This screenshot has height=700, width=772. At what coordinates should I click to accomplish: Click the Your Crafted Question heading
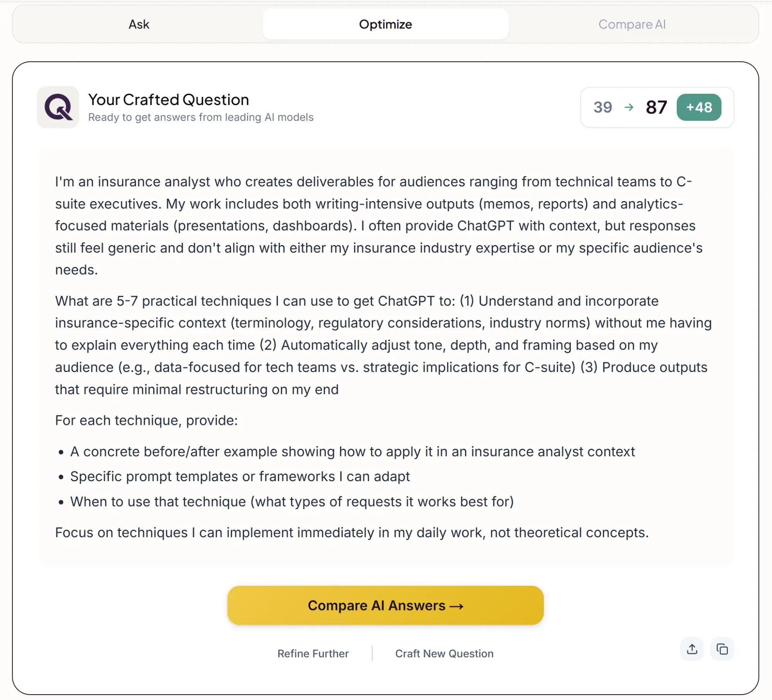169,100
